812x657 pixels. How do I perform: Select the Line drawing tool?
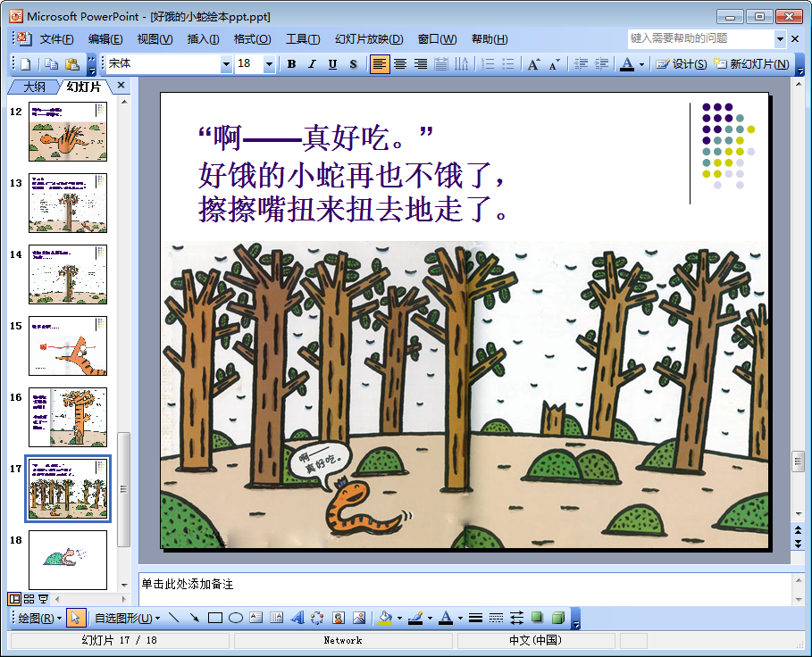(x=174, y=619)
